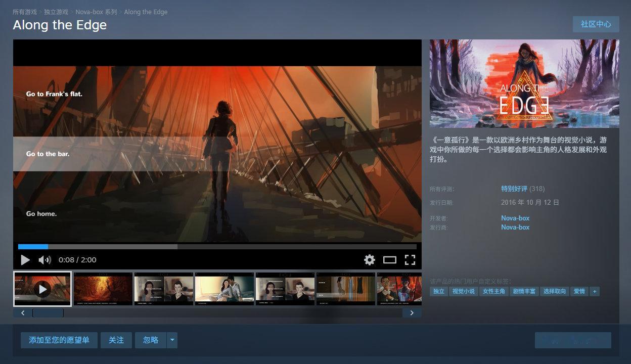Go to 所有游戏 breadcrumb
Image resolution: width=631 pixels, height=364 pixels.
click(25, 12)
